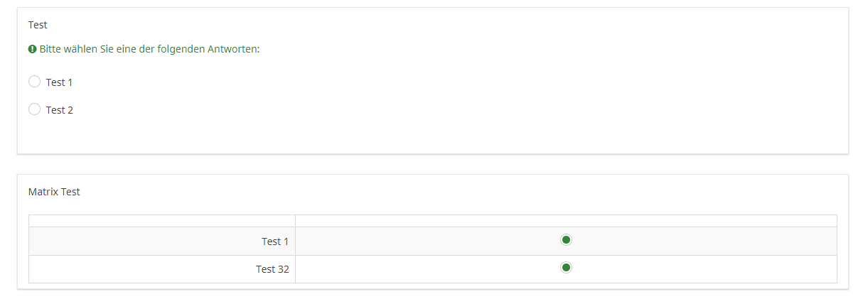Click the empty matrix header cell above row labels
The image size is (868, 304).
[162, 221]
